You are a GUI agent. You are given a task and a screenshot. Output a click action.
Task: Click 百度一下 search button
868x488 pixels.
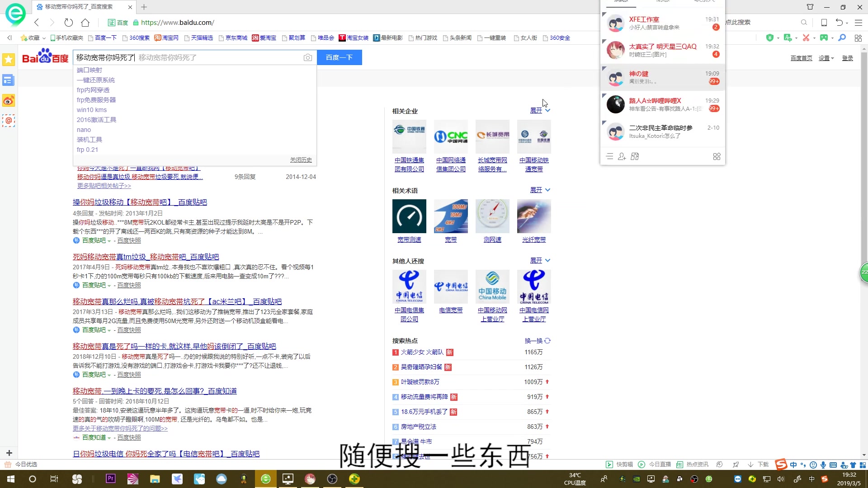coord(339,57)
